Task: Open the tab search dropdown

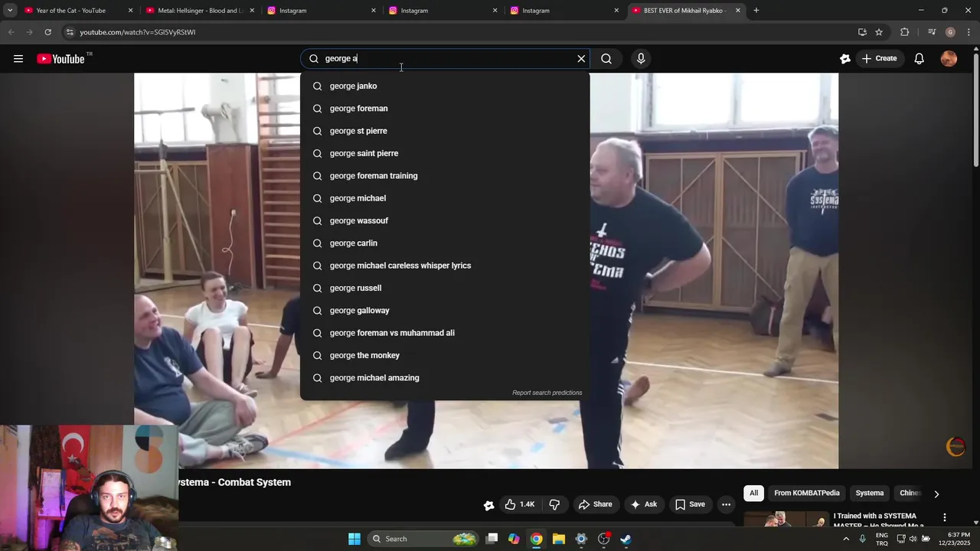Action: point(10,11)
